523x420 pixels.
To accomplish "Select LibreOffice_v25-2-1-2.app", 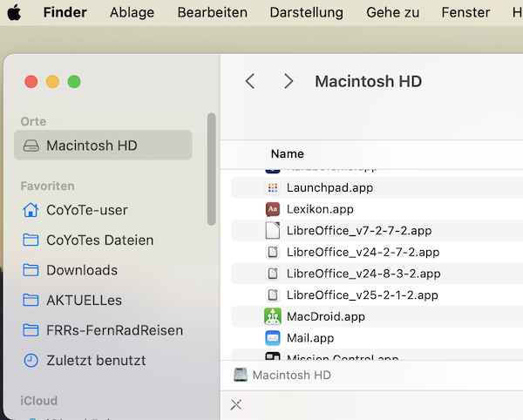I will click(x=377, y=295).
